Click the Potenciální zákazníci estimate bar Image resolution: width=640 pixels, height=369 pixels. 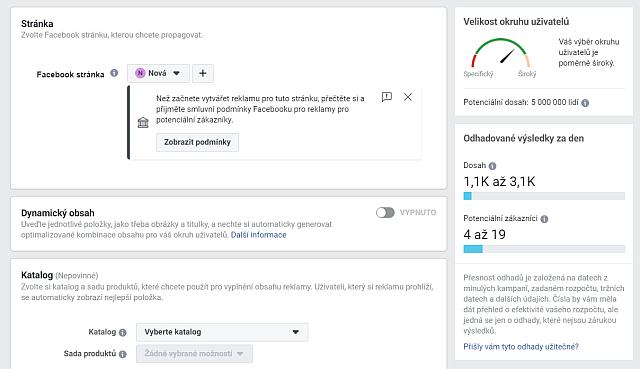pos(544,249)
